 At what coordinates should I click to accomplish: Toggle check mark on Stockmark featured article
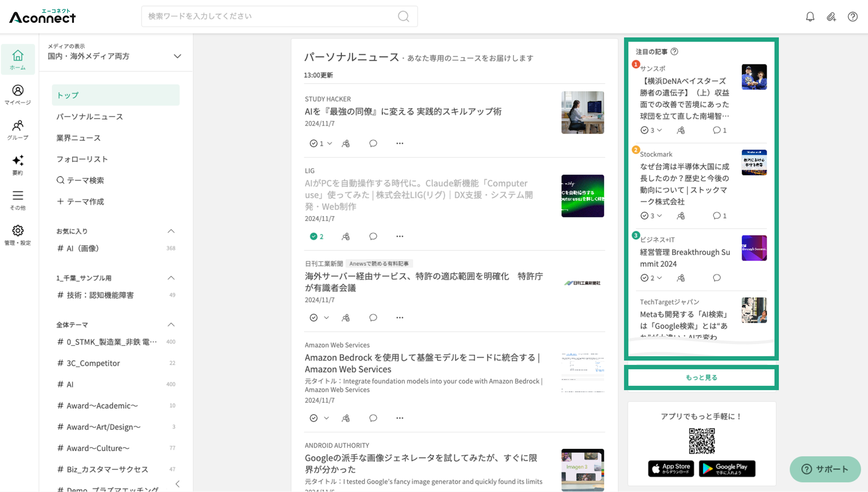pyautogui.click(x=644, y=215)
